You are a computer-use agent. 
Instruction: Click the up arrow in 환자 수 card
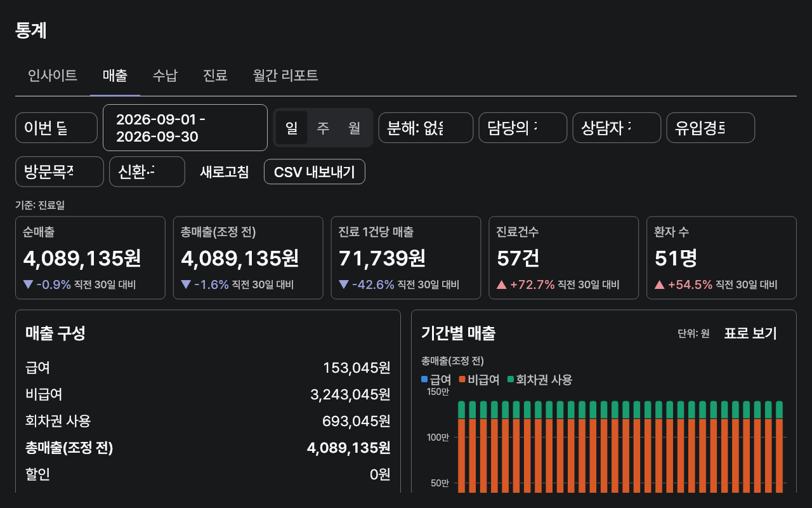point(659,284)
